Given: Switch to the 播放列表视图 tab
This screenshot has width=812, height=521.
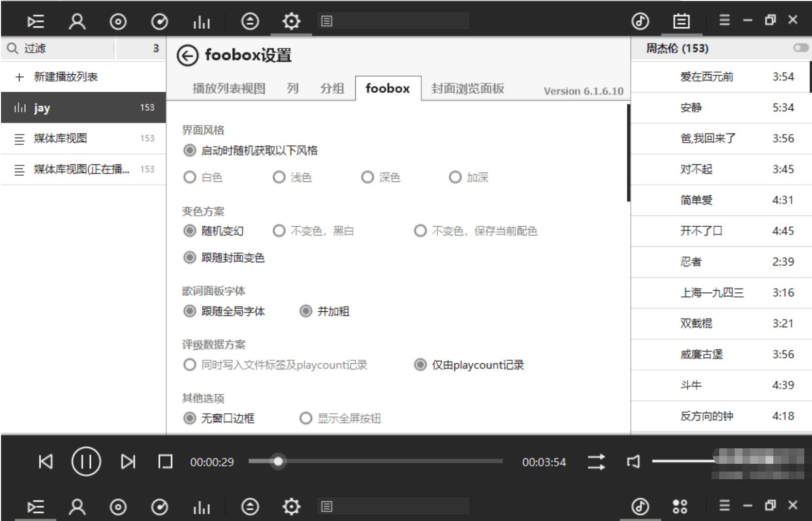Looking at the screenshot, I should pyautogui.click(x=229, y=89).
